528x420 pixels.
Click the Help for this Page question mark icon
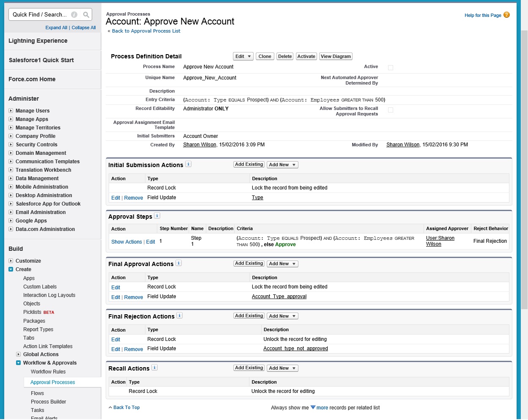point(506,15)
